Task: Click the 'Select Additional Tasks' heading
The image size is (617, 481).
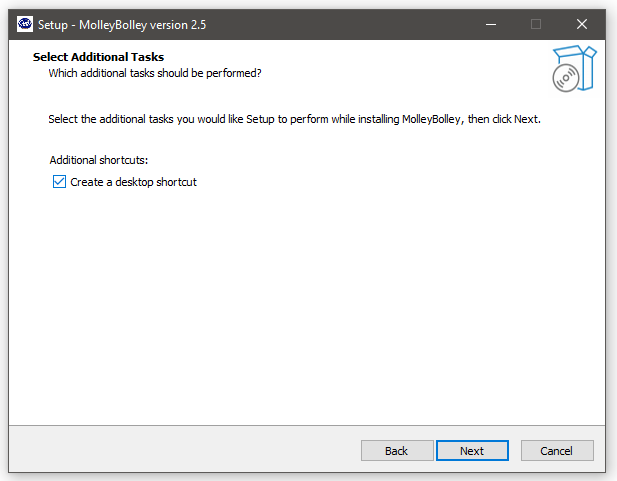Action: pos(98,57)
